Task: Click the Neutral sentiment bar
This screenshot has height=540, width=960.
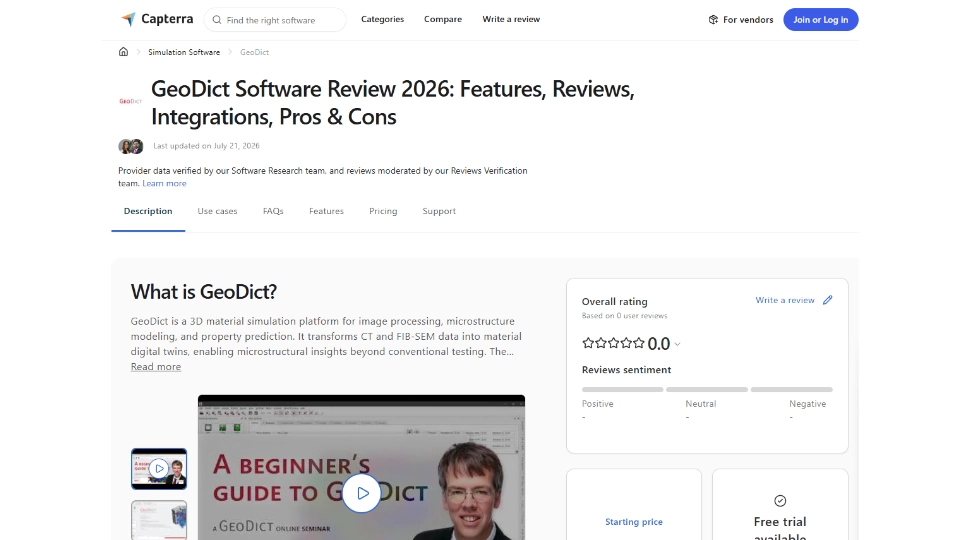Action: tap(707, 389)
